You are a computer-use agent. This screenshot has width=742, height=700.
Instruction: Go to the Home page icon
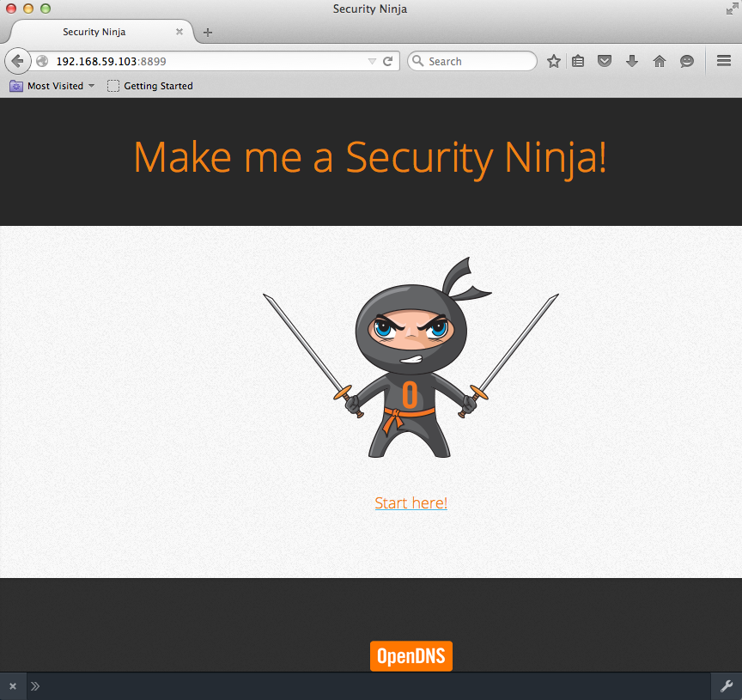660,61
